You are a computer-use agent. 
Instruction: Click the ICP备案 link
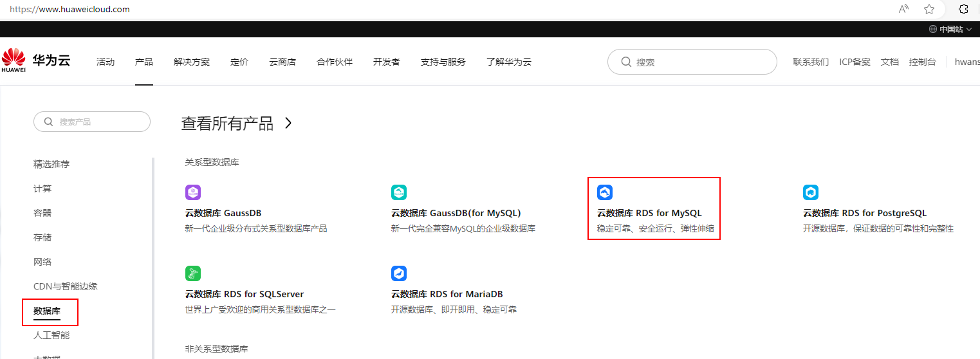tap(855, 62)
